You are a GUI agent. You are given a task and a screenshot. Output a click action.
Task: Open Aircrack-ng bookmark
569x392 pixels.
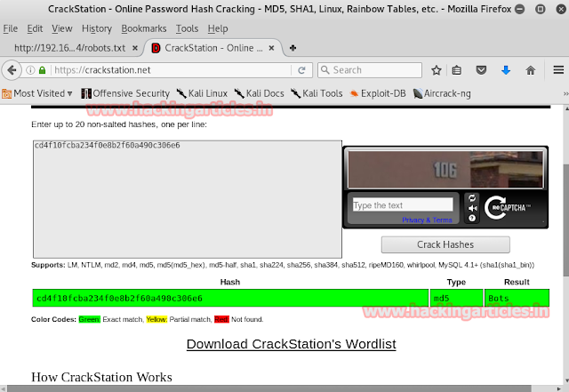[x=442, y=93]
